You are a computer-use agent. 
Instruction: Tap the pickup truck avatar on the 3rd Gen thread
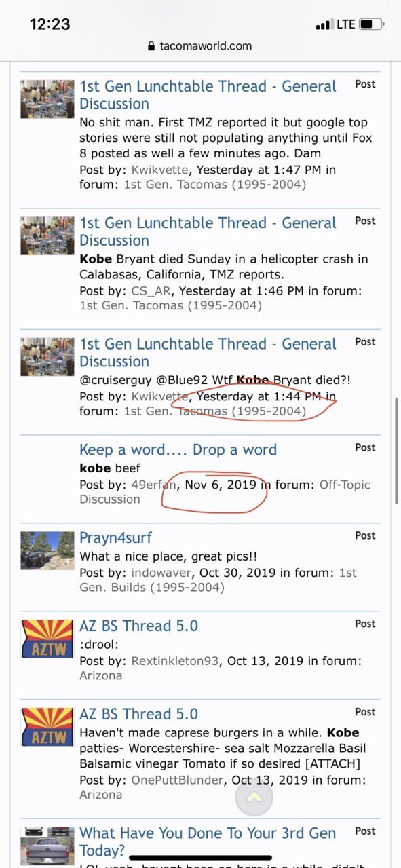click(x=47, y=846)
